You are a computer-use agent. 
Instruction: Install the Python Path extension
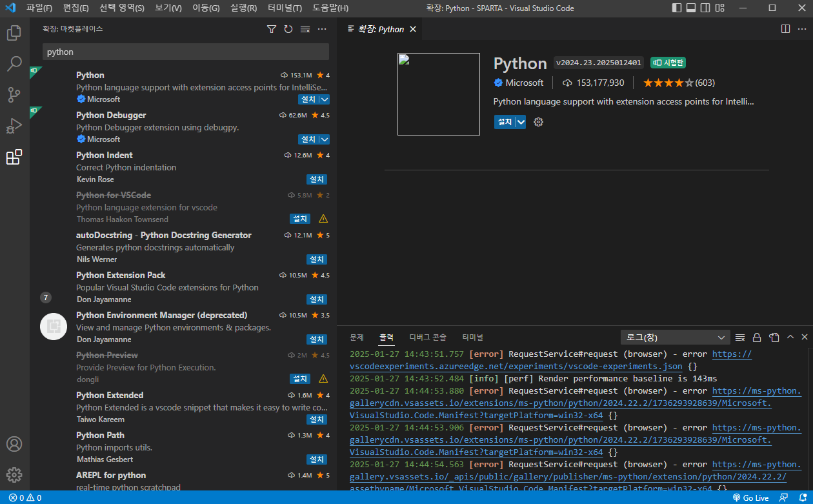(x=317, y=459)
